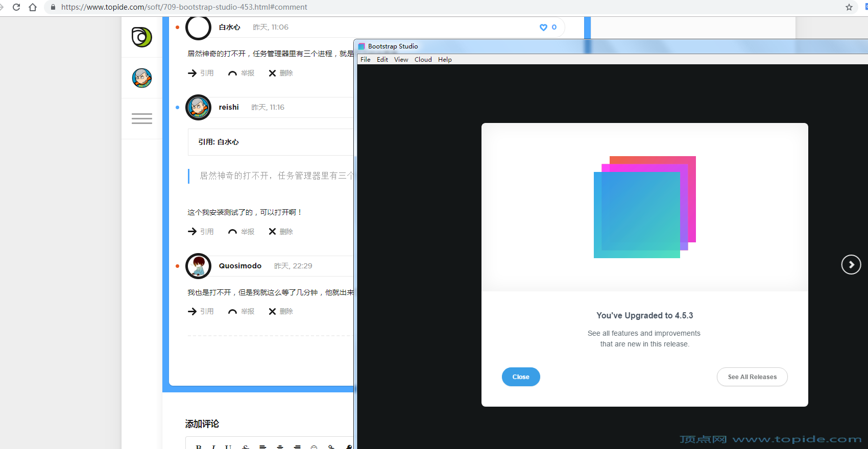The height and width of the screenshot is (449, 868).
Task: Delete (删除) reishi's comment
Action: tap(281, 232)
